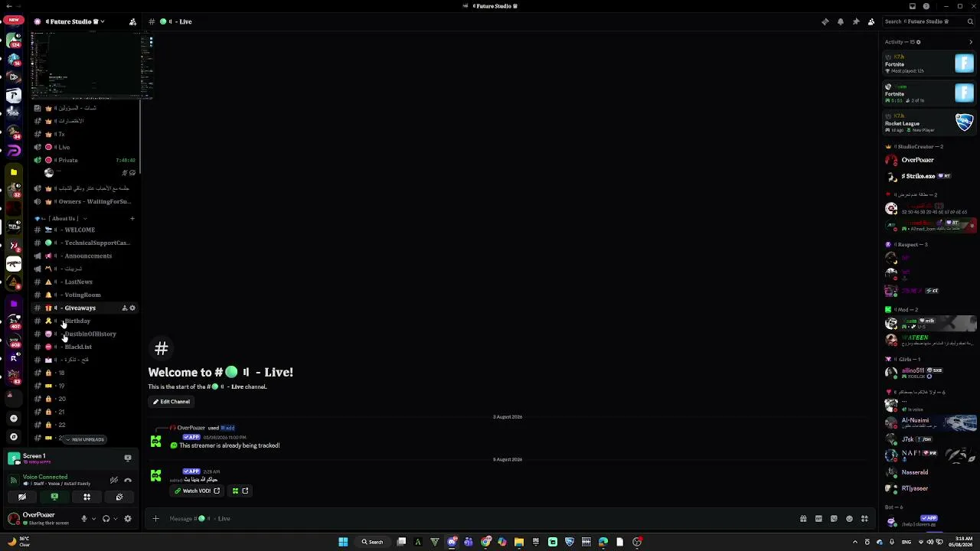
Task: Open Discover servers compass icon
Action: coord(13,437)
